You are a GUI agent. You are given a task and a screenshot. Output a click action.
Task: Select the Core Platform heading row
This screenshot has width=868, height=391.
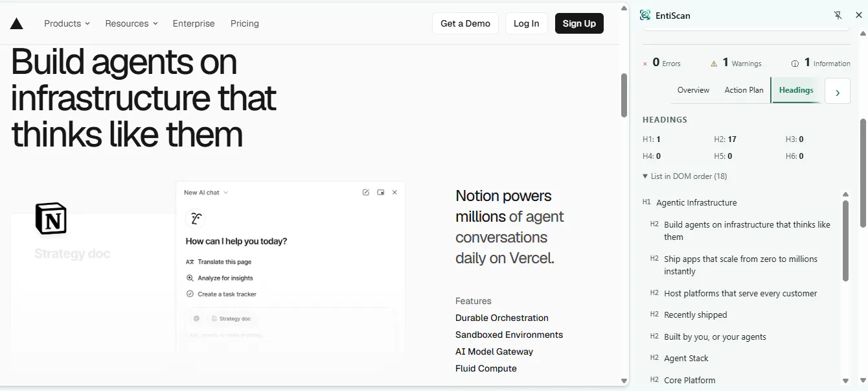coord(683,380)
